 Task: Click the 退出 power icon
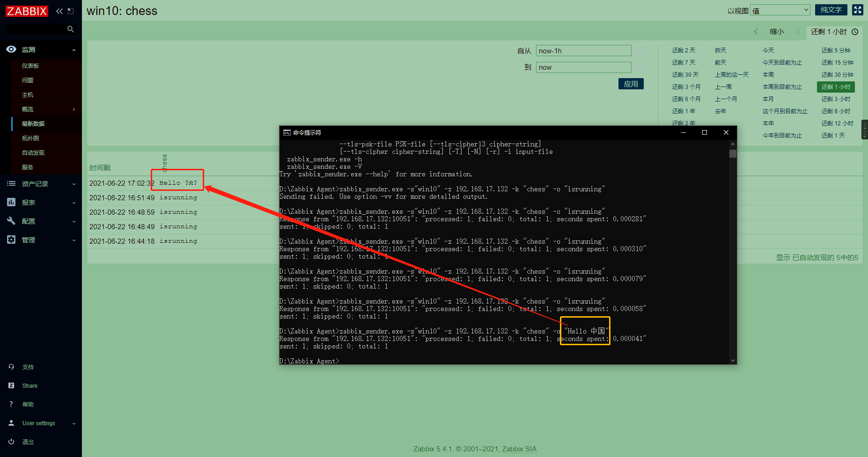pos(11,442)
